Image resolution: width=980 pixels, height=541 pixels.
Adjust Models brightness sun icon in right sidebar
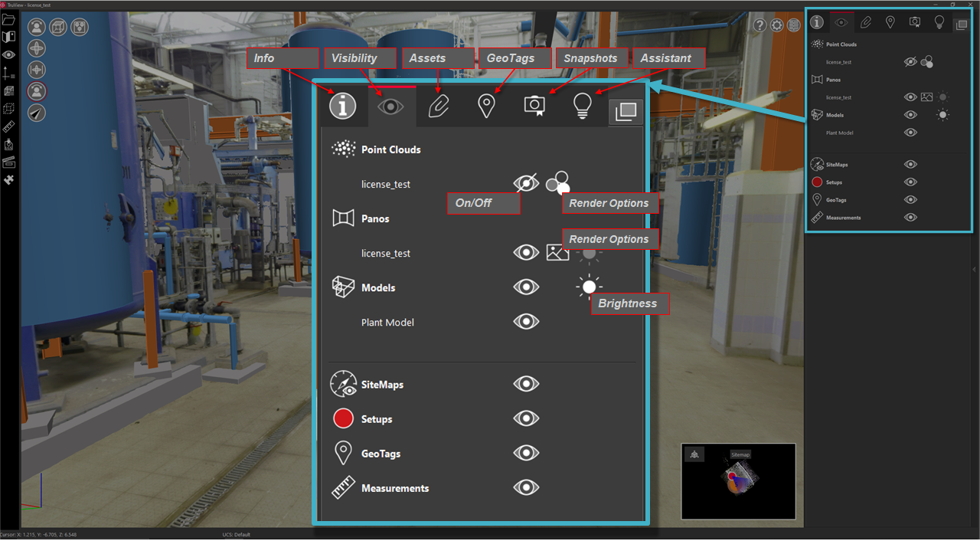(x=942, y=115)
